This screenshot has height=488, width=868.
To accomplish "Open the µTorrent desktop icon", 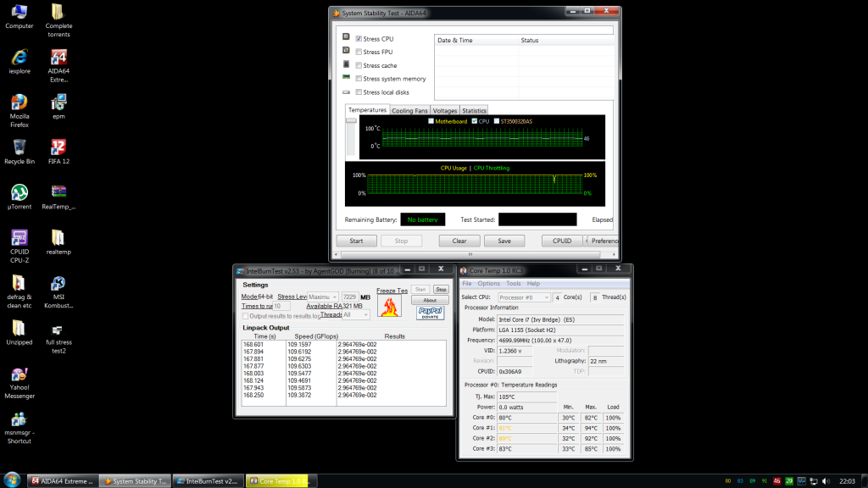I will pos(19,192).
